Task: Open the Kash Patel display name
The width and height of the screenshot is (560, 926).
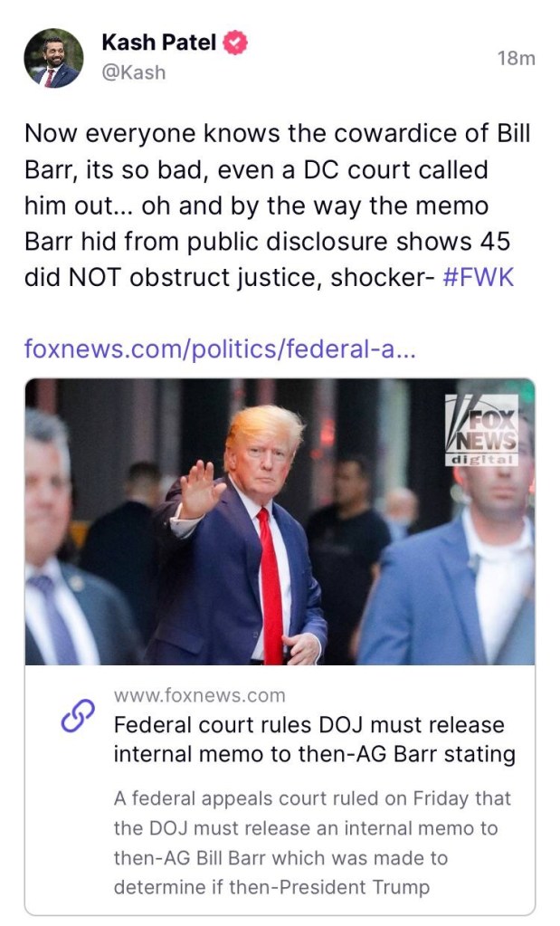Action: pos(158,43)
